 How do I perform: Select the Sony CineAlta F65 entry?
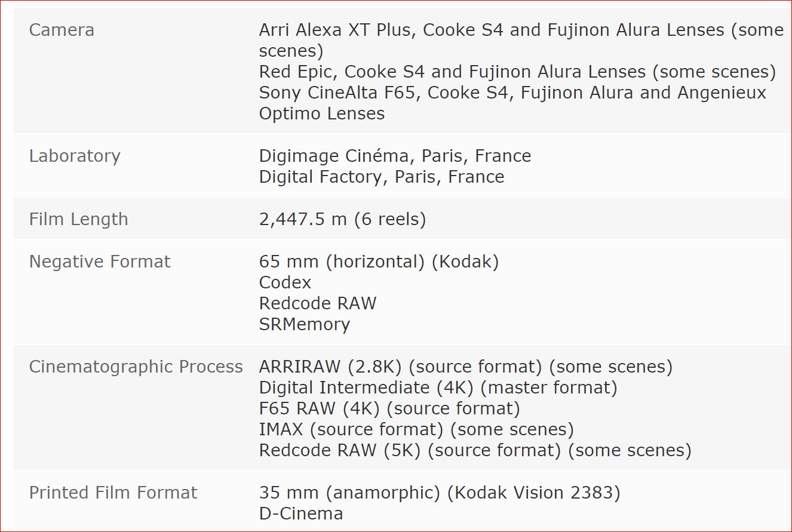[x=512, y=103]
